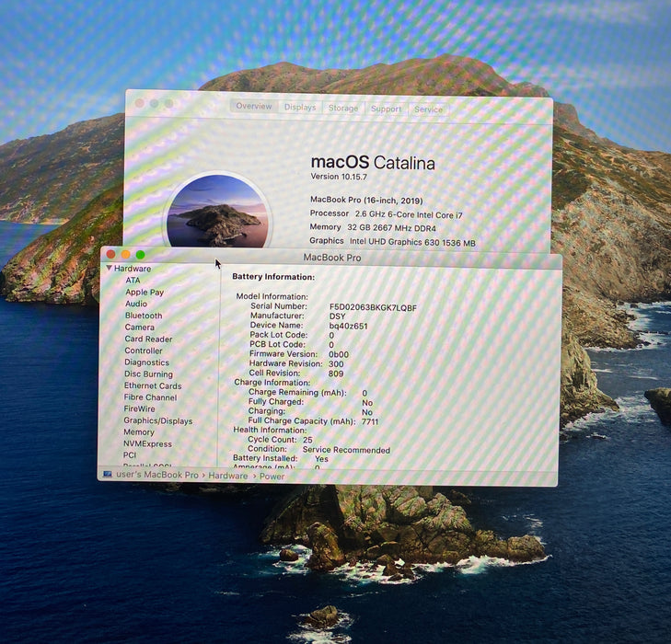The image size is (671, 644).
Task: Click the firmware version value 0b00
Action: pos(339,354)
